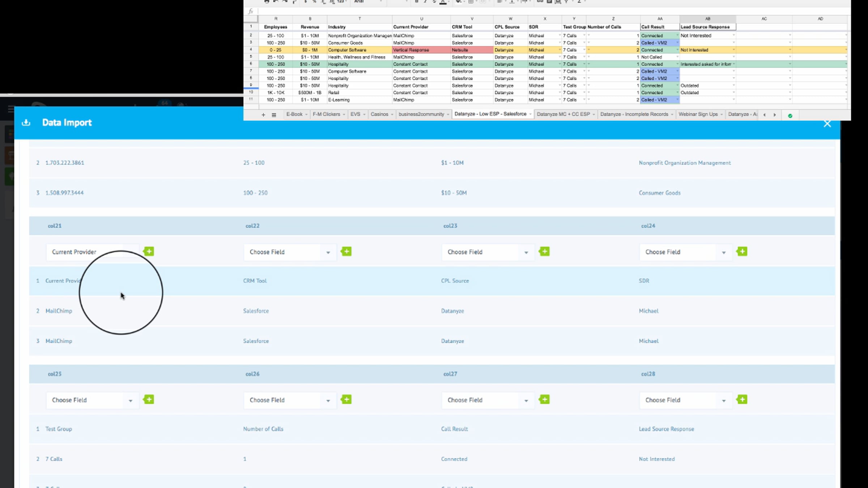
Task: Click green plus icon beside col21 Current Provider
Action: pyautogui.click(x=149, y=252)
